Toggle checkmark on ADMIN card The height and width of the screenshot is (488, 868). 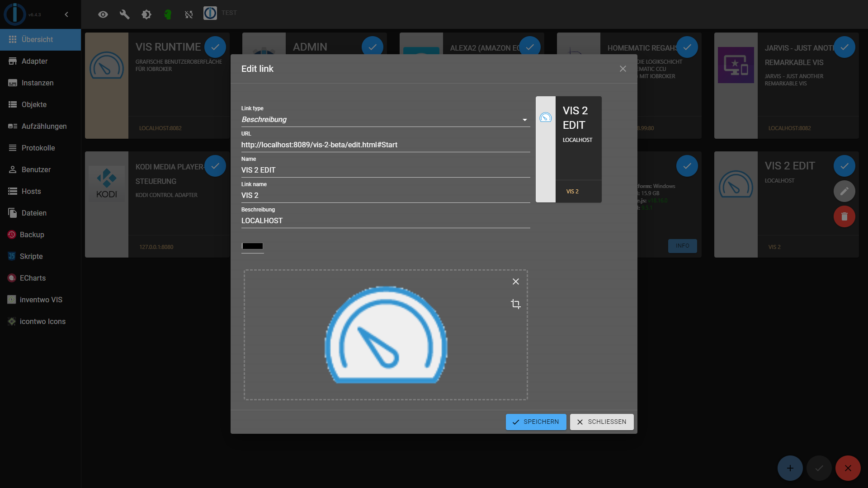(x=373, y=47)
